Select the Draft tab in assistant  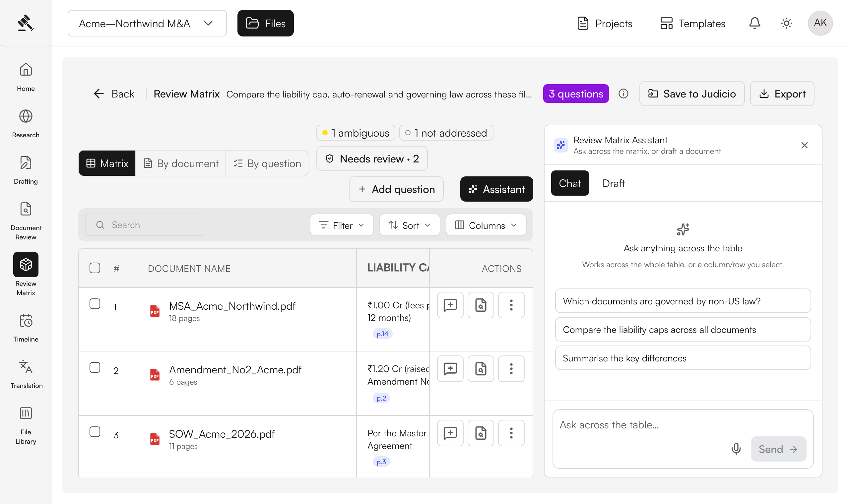(614, 183)
